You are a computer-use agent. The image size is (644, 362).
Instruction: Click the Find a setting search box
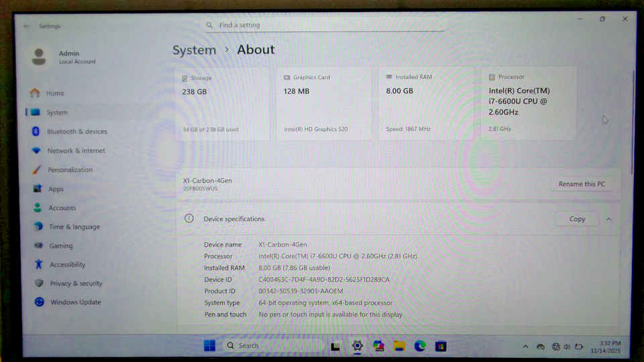click(327, 25)
